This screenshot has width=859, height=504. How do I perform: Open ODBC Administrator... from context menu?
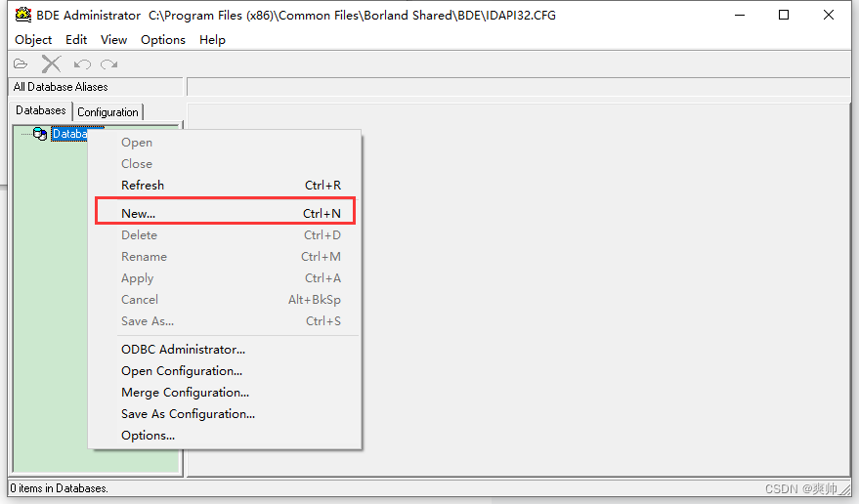coord(225,350)
